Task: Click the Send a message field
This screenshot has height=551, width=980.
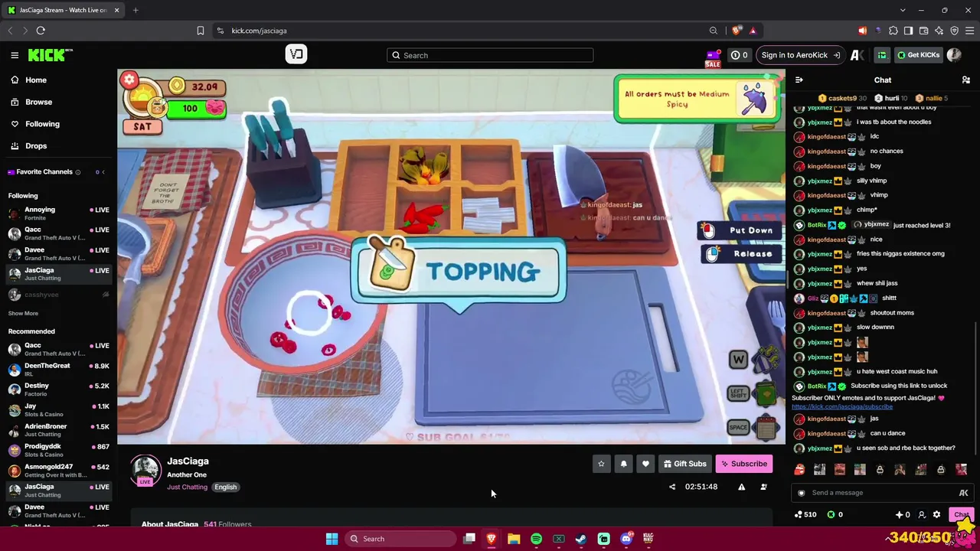Action: coord(881,493)
